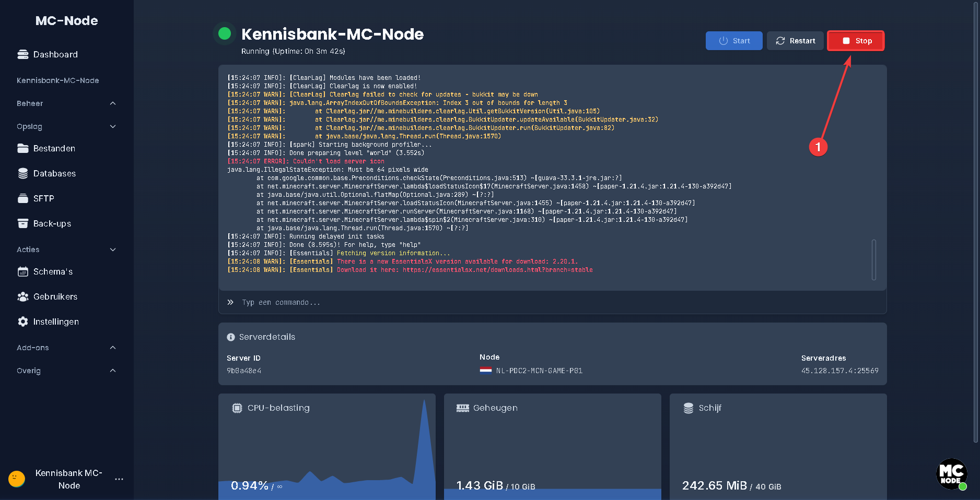Click the console scrollbar
The width and height of the screenshot is (980, 500).
coord(874,259)
